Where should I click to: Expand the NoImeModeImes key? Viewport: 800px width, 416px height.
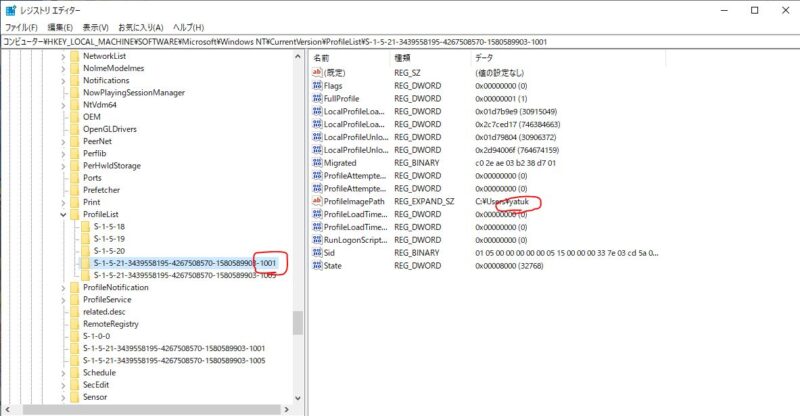tap(63, 69)
